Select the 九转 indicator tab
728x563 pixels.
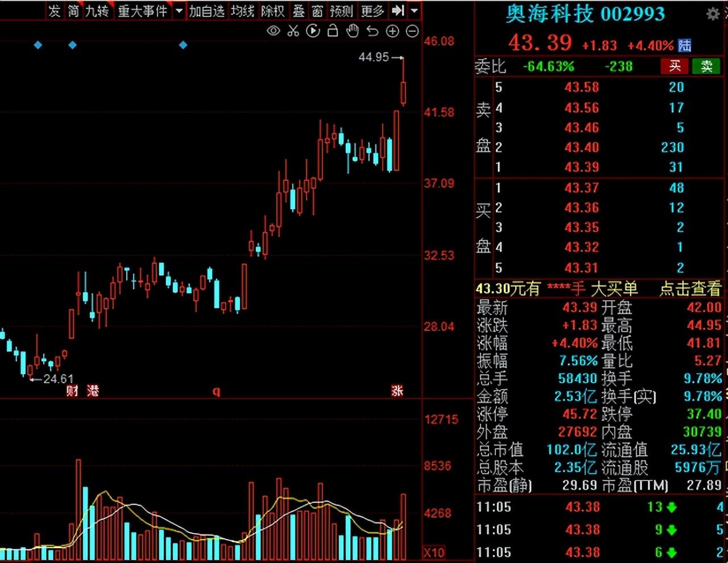(96, 11)
